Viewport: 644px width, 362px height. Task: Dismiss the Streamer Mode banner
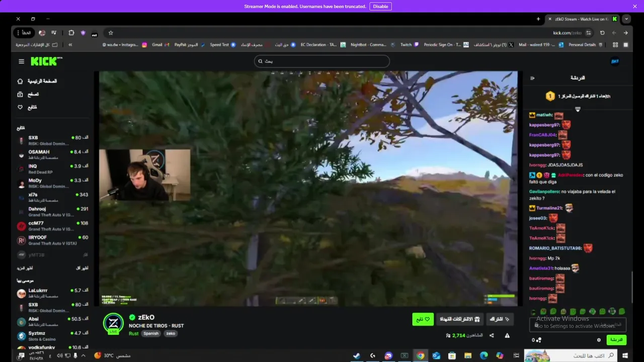[x=635, y=7]
